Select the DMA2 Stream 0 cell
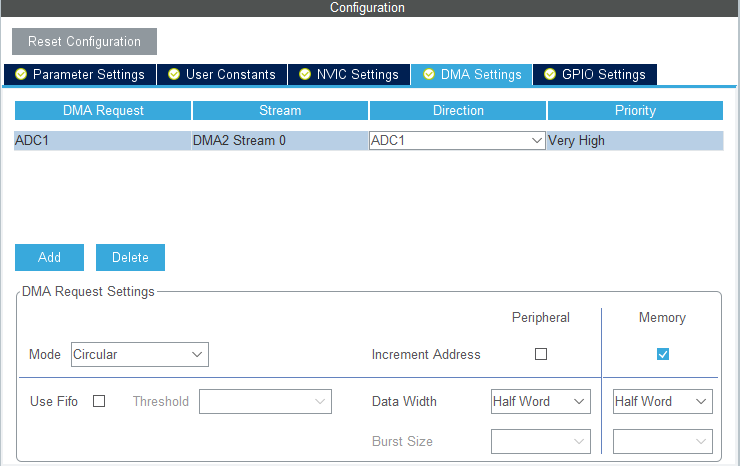 (280, 141)
